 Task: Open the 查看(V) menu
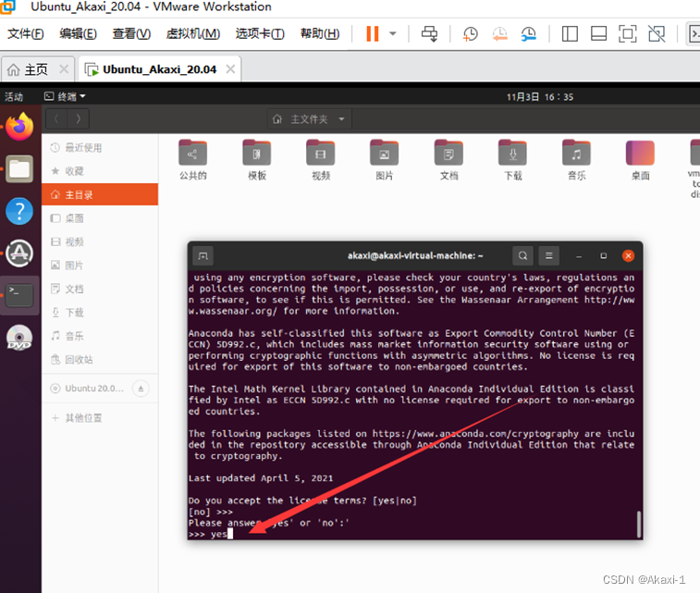[131, 33]
